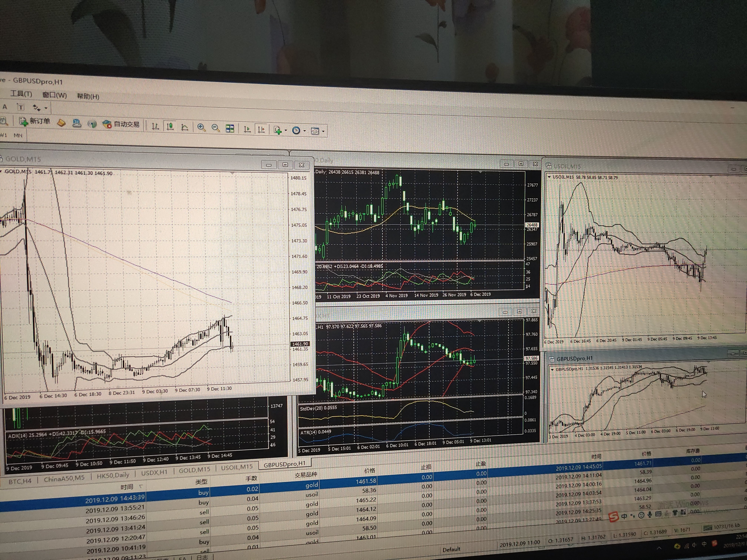747x560 pixels.
Task: Toggle Chart Shift option
Action: pyautogui.click(x=261, y=130)
